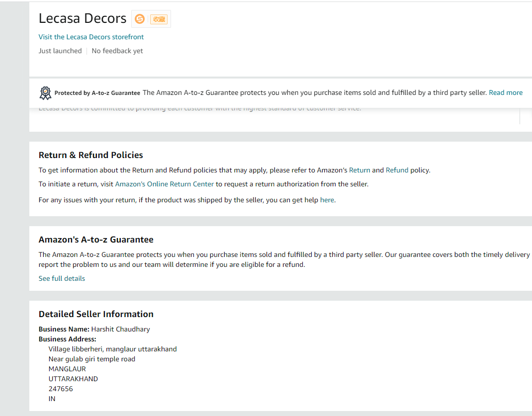Screen dimensions: 532x416
Task: Click the orange S icon beside Lecasa Decors
Action: click(x=140, y=19)
